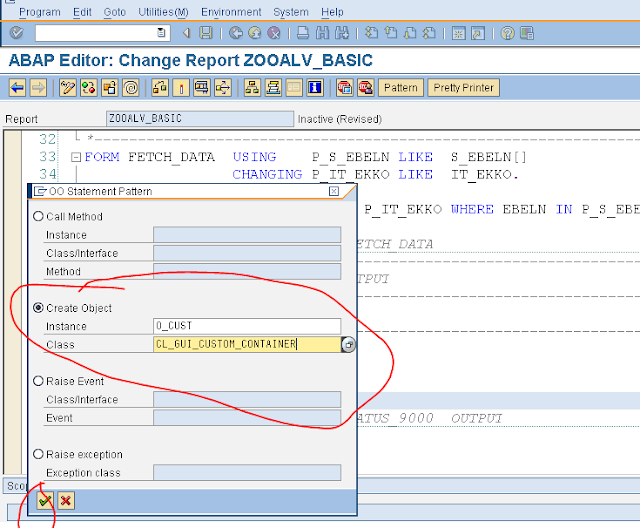
Task: Open the Class field search help button
Action: point(348,345)
